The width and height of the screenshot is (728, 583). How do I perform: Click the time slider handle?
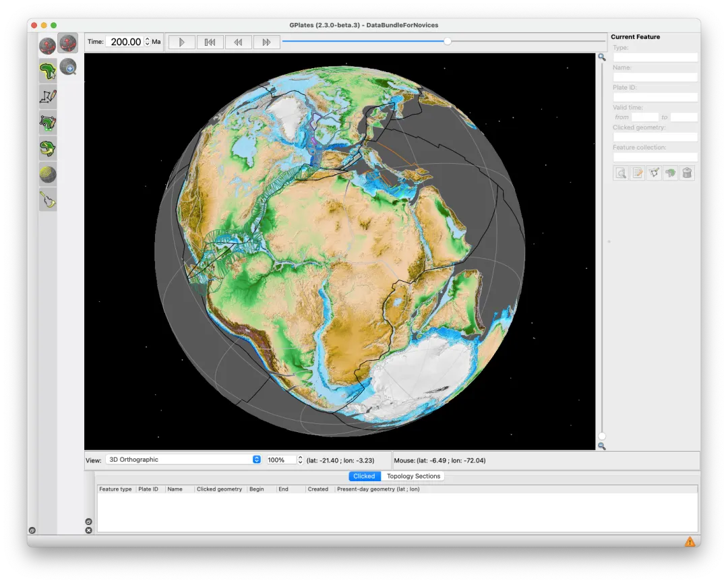447,41
